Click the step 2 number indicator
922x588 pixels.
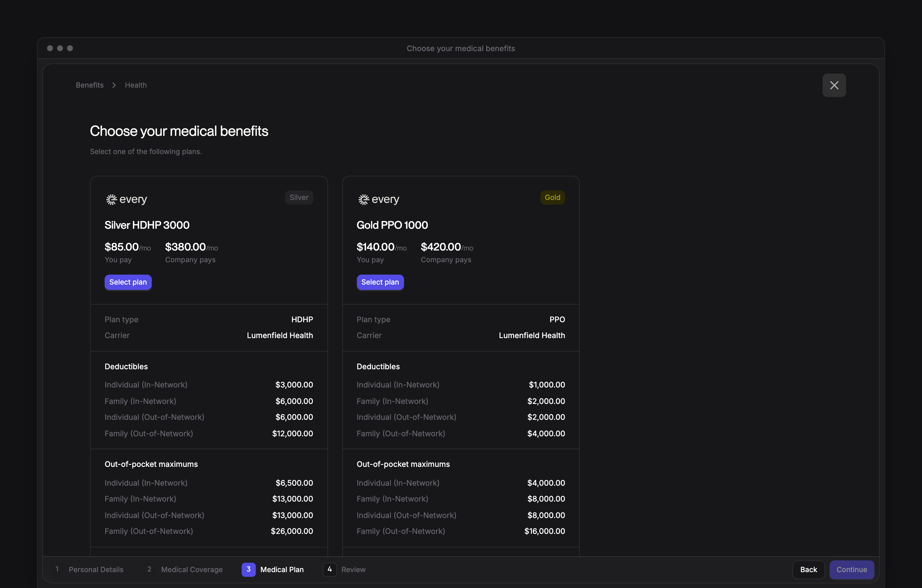point(149,569)
